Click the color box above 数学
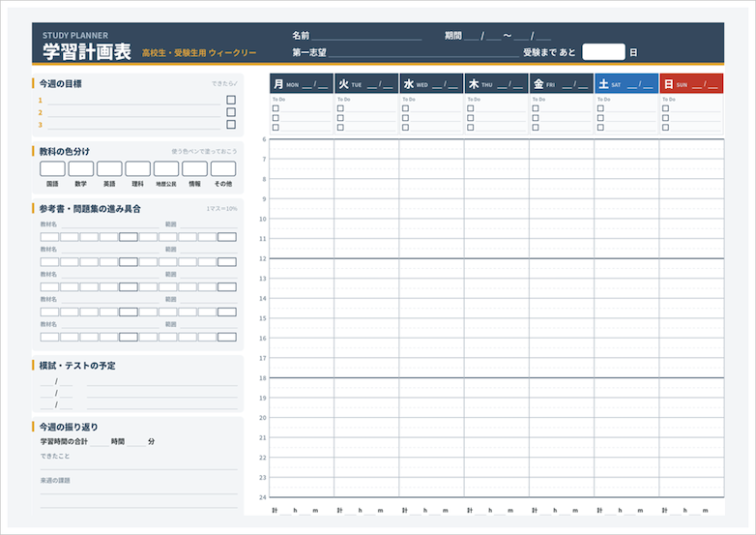 click(x=81, y=169)
